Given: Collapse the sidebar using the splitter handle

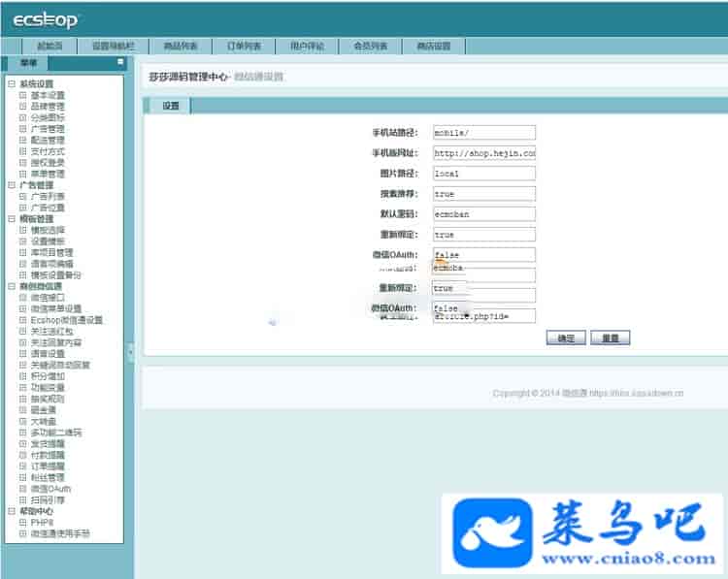Looking at the screenshot, I should pyautogui.click(x=130, y=351).
